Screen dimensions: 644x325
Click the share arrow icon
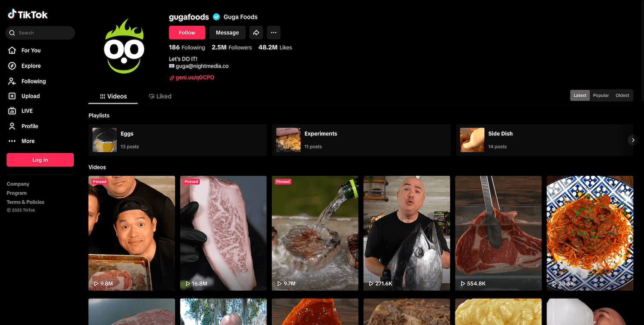(x=256, y=33)
